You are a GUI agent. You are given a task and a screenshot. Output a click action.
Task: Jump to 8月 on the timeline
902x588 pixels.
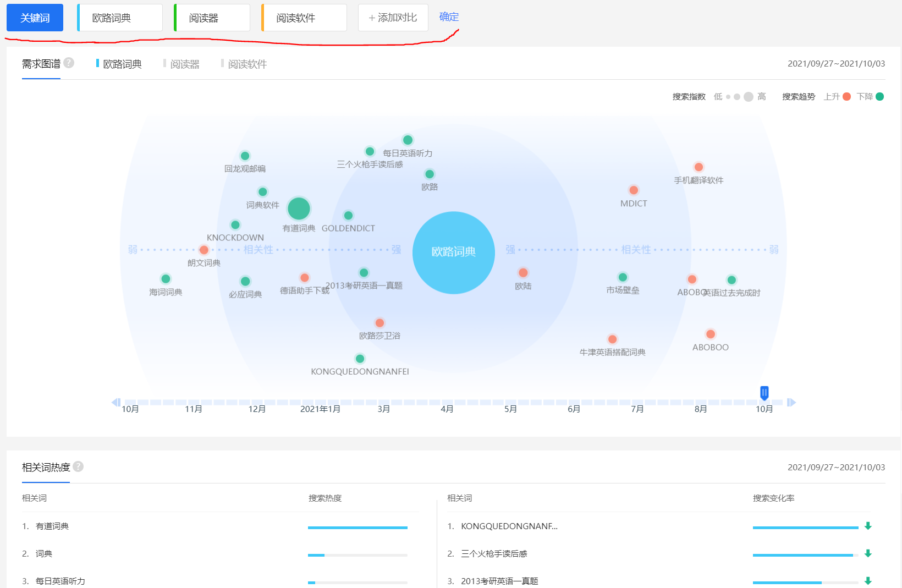click(701, 409)
